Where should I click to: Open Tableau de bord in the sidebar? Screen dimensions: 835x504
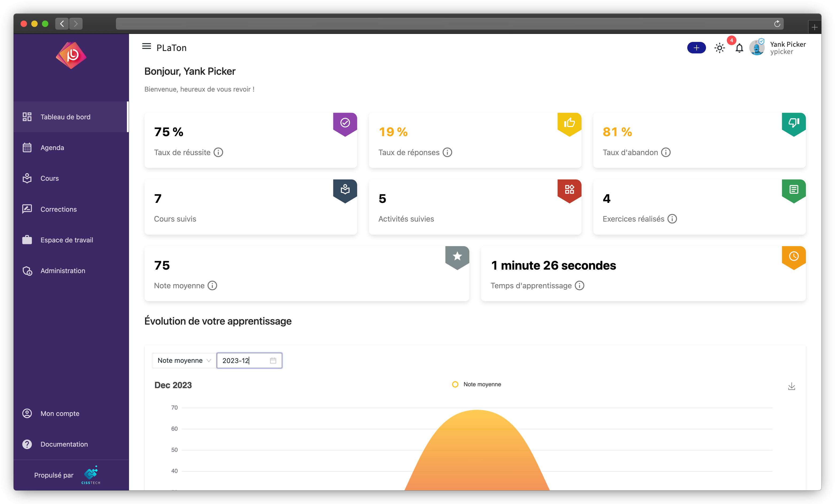[71, 117]
